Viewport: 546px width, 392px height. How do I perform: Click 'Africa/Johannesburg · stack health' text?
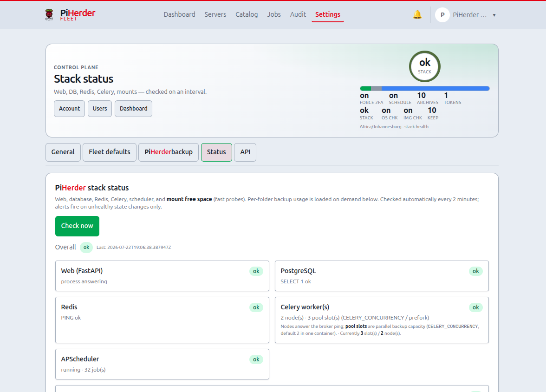(x=394, y=127)
